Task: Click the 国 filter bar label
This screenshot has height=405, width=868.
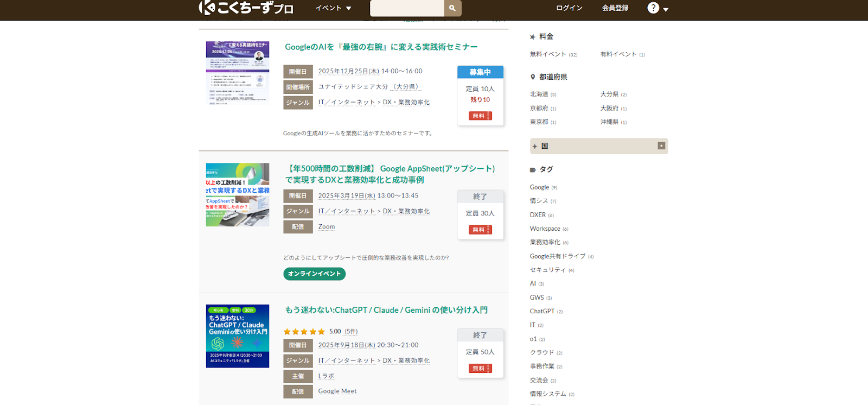Action: pyautogui.click(x=545, y=146)
